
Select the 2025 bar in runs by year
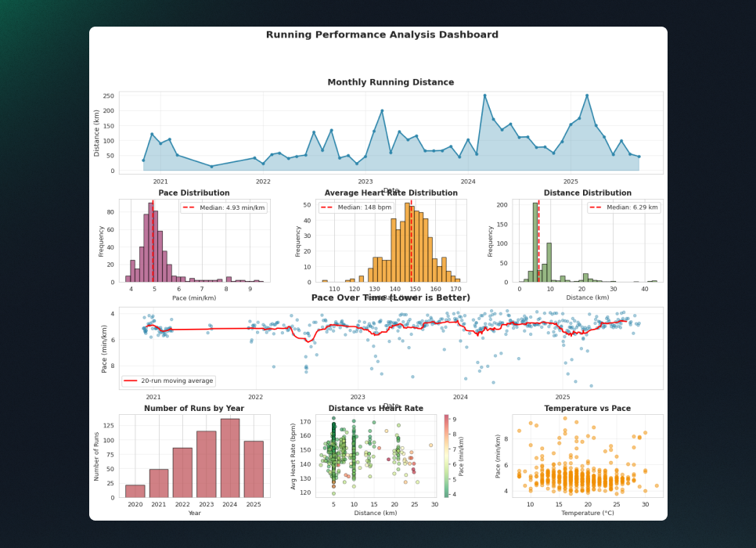pos(254,469)
